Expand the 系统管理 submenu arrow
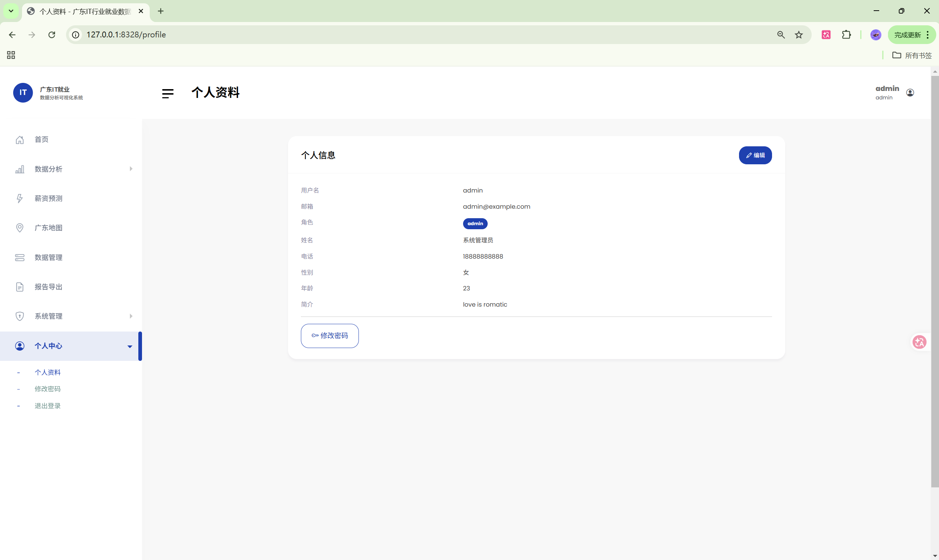The height and width of the screenshot is (560, 939). [131, 316]
